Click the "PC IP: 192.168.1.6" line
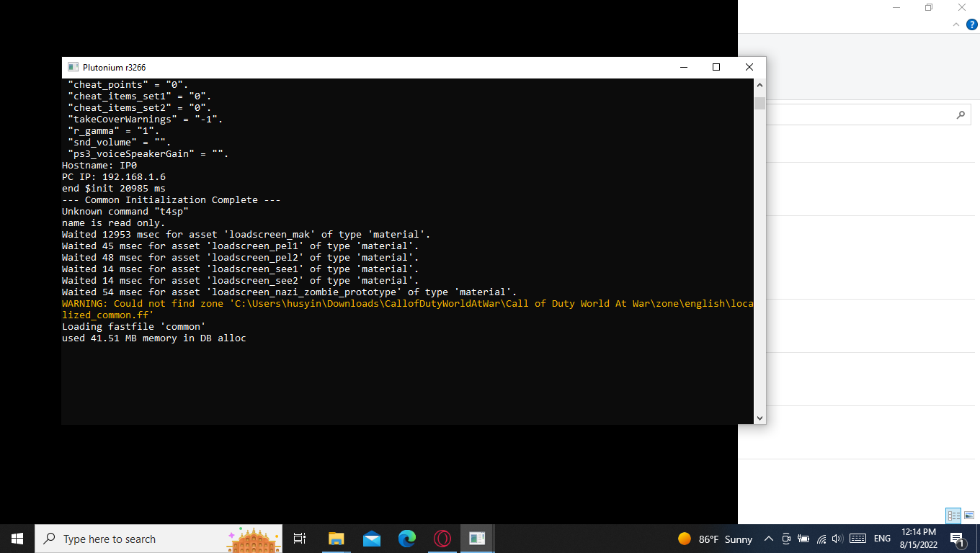Viewport: 980px width, 553px height. click(x=114, y=177)
